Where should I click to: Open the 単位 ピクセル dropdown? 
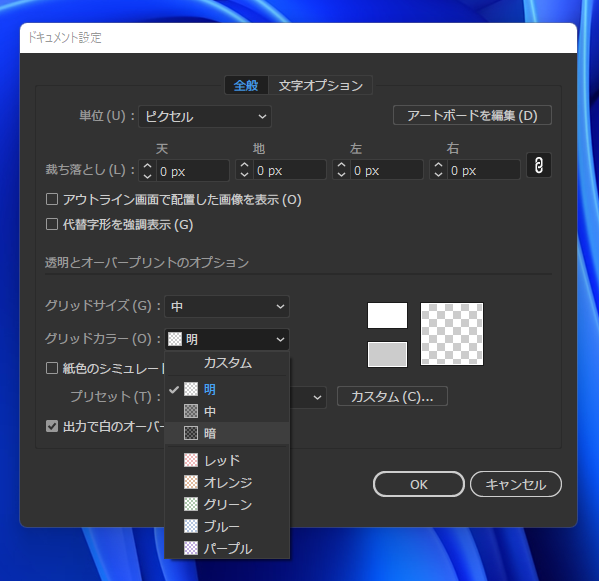coord(205,117)
